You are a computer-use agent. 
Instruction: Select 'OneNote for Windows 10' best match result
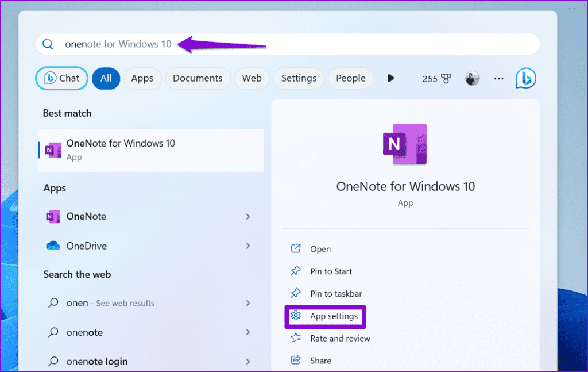point(151,150)
